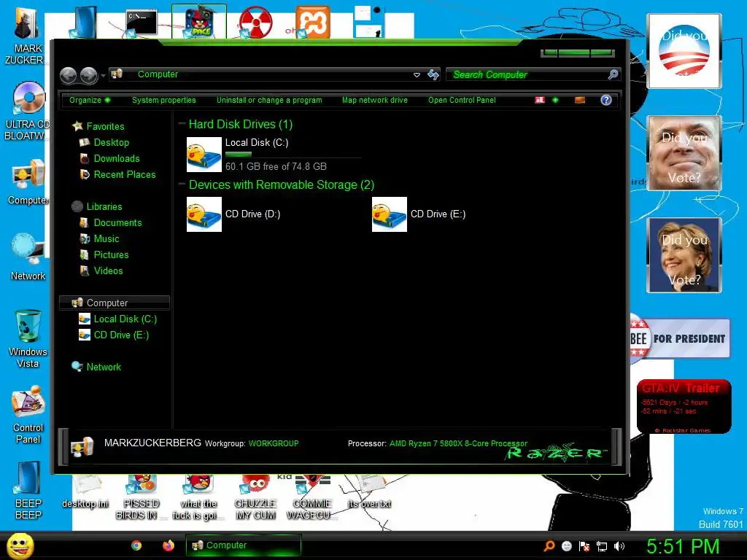Image resolution: width=747 pixels, height=560 pixels.
Task: Select Computer node in navigation pane
Action: [x=115, y=303]
